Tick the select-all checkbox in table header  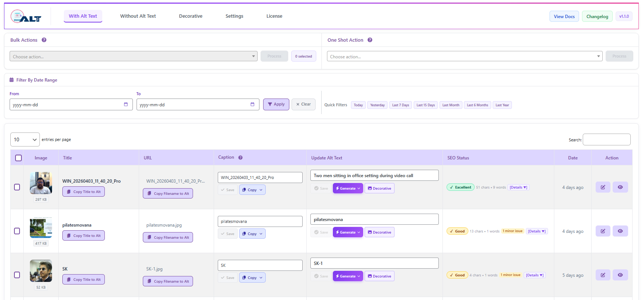click(18, 158)
